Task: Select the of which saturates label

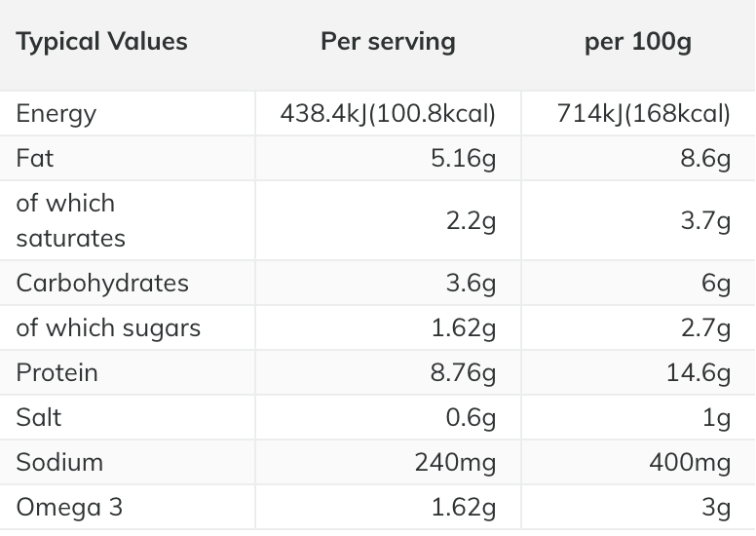Action: click(70, 220)
